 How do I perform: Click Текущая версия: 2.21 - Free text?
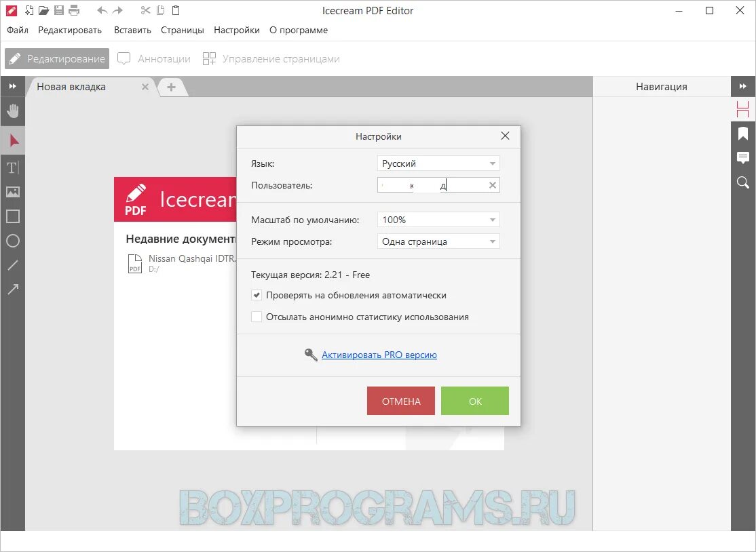tap(311, 275)
